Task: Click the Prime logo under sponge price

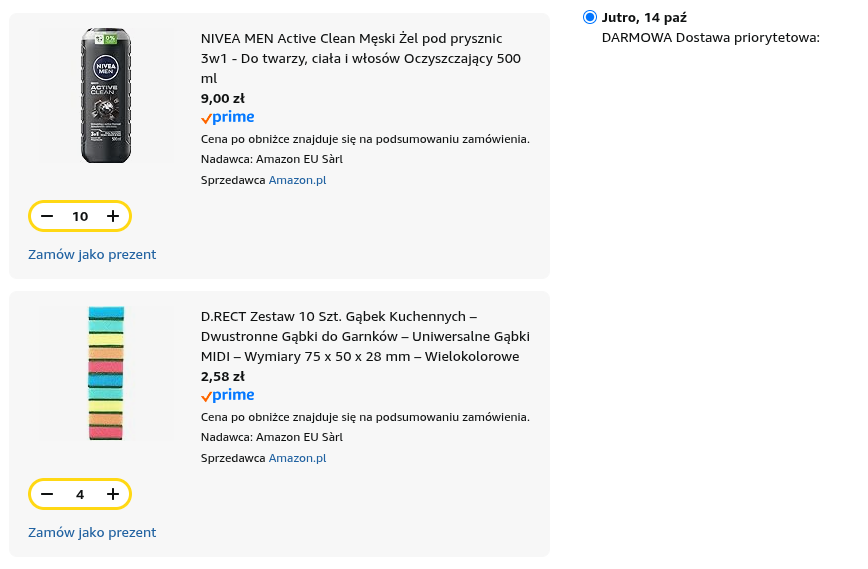Action: 228,396
